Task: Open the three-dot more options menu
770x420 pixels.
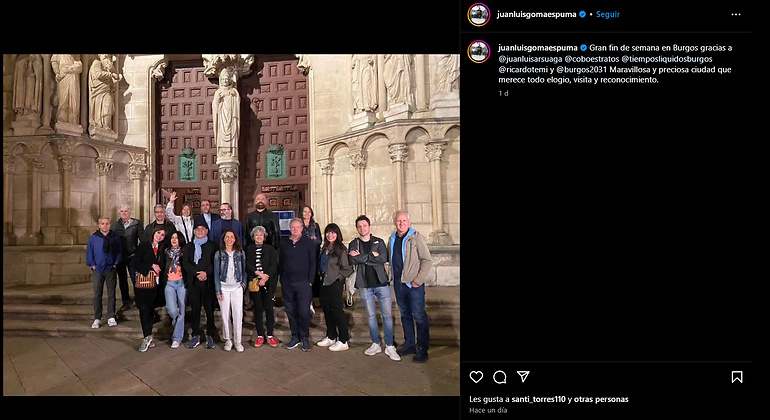Action: click(x=736, y=14)
